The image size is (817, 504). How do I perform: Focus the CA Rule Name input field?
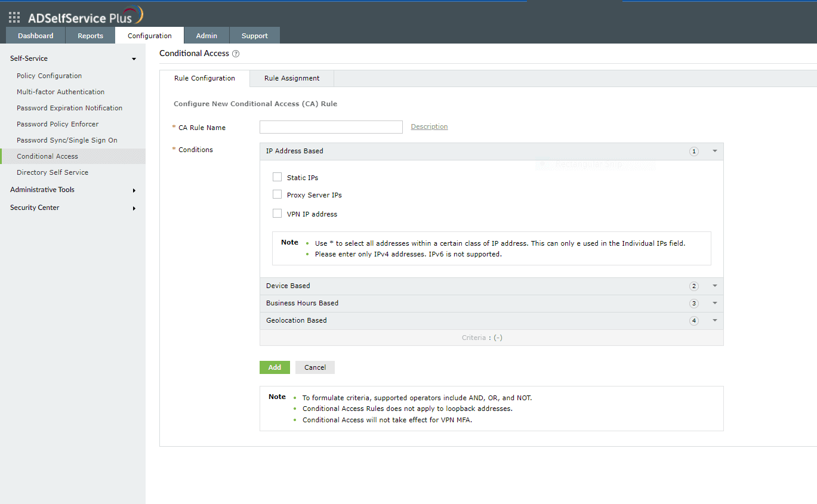(331, 127)
